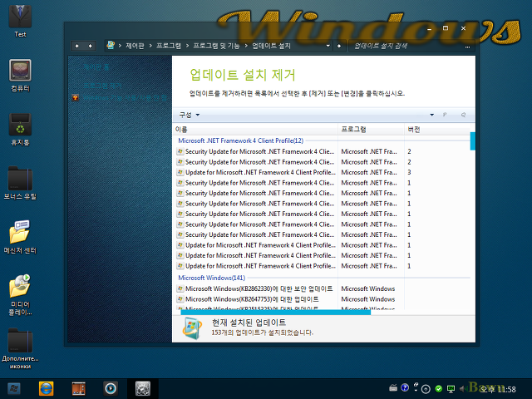This screenshot has height=399, width=532.
Task: Open the 제어판 홈 sidebar link
Action: pos(96,67)
